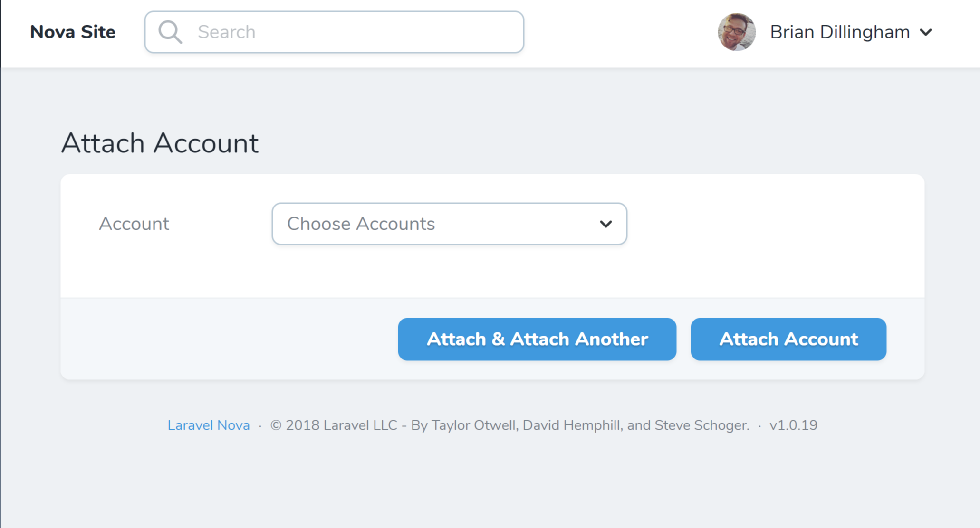Navigate home via the Nova Site brand

tap(72, 32)
